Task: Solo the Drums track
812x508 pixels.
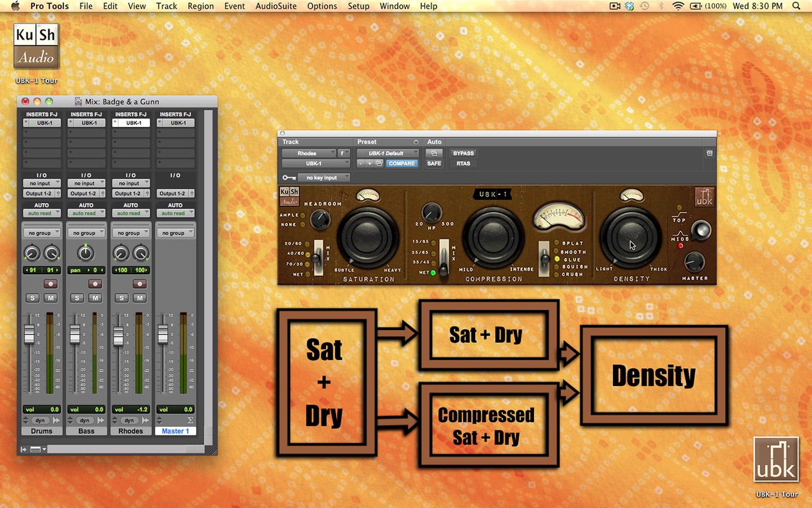Action: [x=32, y=298]
